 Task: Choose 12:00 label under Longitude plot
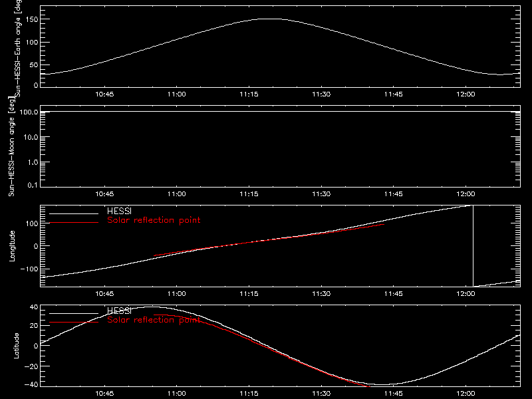point(465,294)
